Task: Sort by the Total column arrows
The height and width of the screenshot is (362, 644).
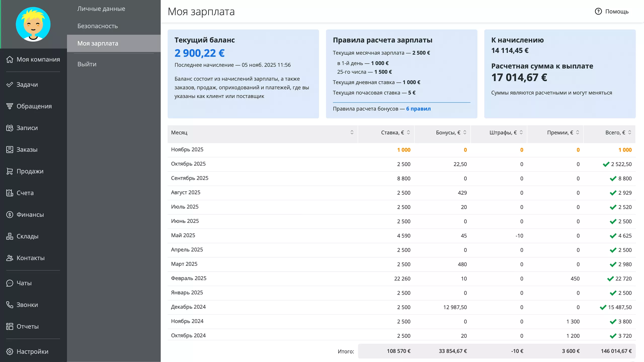Action: 629,132
